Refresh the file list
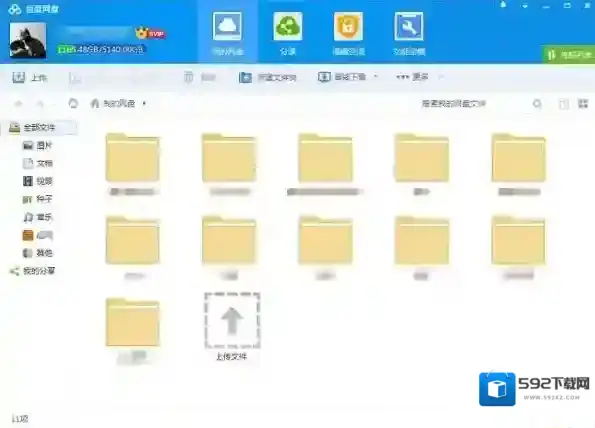Screen dimensions: 595x428 pos(73,103)
